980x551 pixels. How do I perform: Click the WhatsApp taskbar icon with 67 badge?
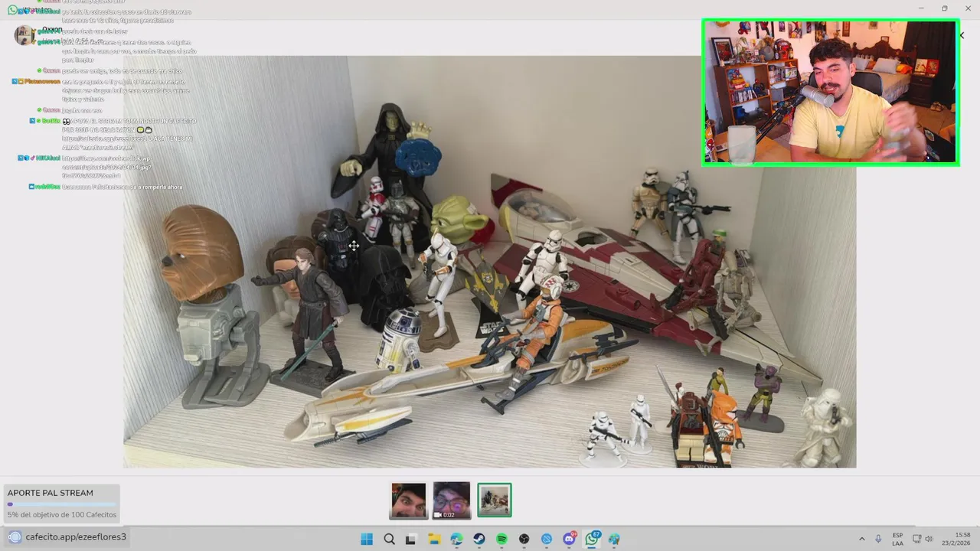coord(592,539)
